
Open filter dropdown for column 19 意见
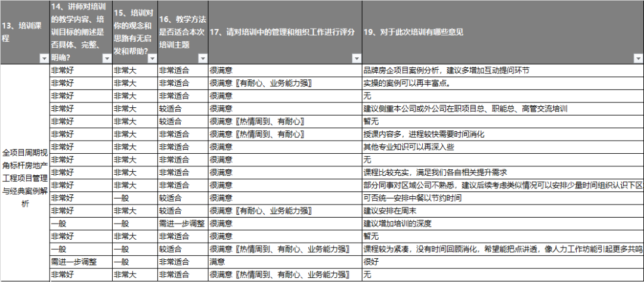tap(638, 60)
